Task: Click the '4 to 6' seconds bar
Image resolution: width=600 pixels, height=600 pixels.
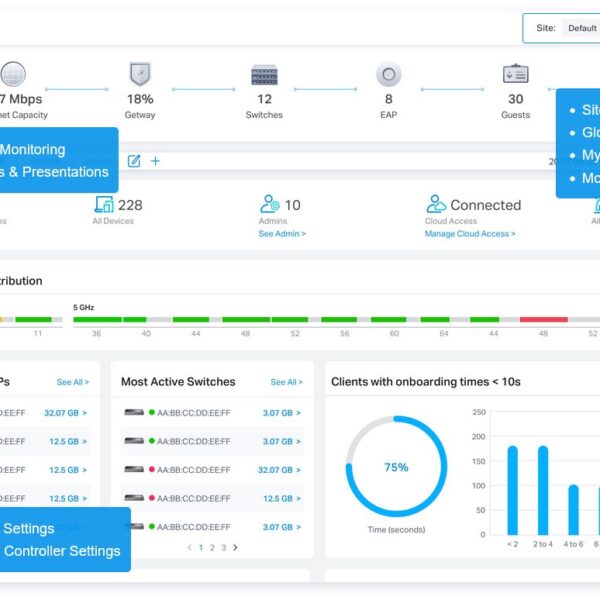Action: pyautogui.click(x=573, y=510)
